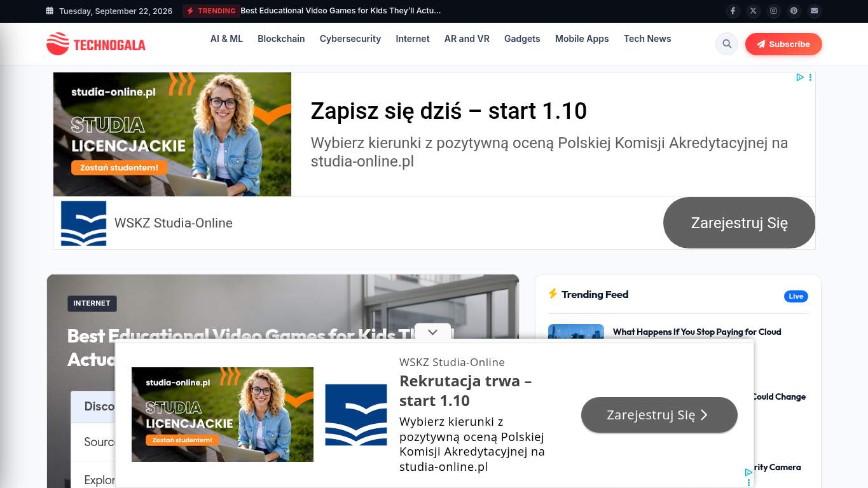Open the search magnifier icon
Viewport: 868px width, 488px height.
tap(727, 44)
